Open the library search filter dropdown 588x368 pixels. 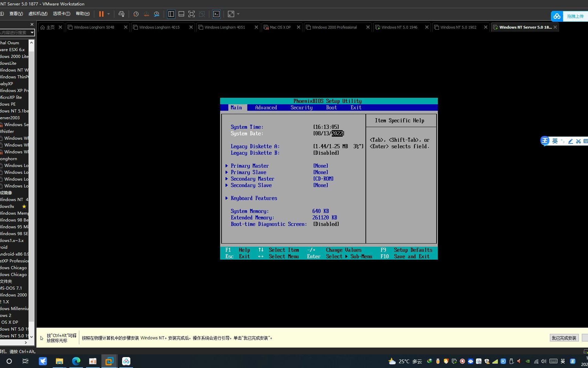coord(32,32)
